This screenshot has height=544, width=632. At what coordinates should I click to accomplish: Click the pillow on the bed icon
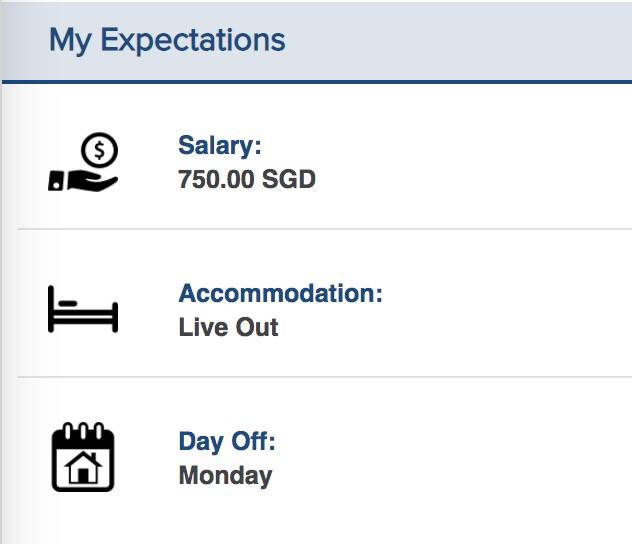[67, 301]
